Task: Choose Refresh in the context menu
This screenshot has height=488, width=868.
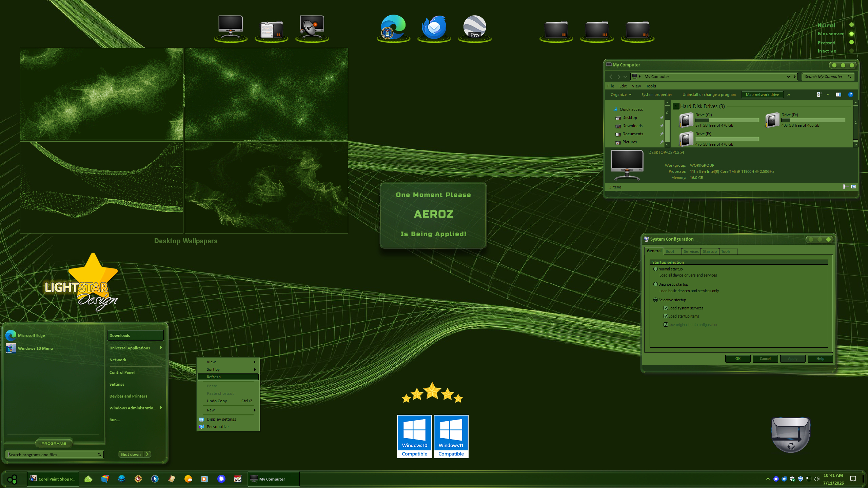Action: point(228,377)
